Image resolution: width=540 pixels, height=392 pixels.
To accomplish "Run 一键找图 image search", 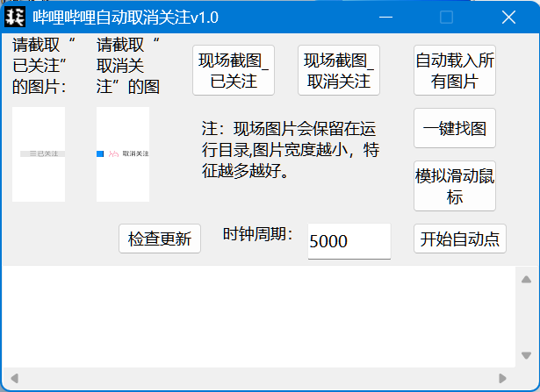I will (455, 128).
